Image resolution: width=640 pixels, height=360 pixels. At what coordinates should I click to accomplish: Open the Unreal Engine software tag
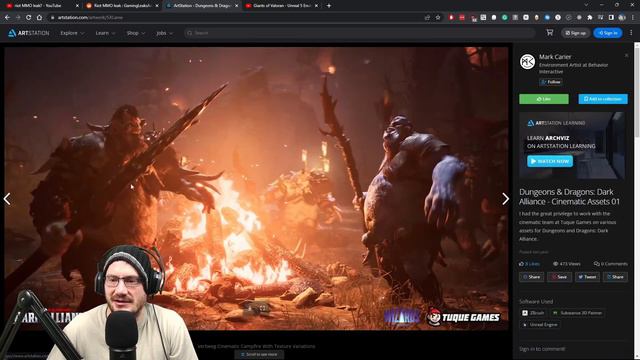(540, 325)
